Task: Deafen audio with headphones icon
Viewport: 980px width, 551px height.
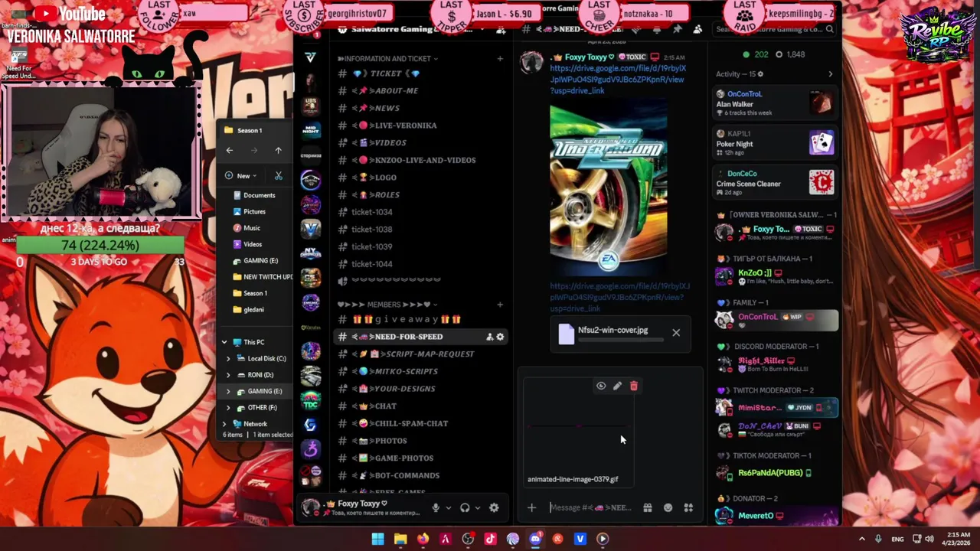Action: click(x=465, y=507)
